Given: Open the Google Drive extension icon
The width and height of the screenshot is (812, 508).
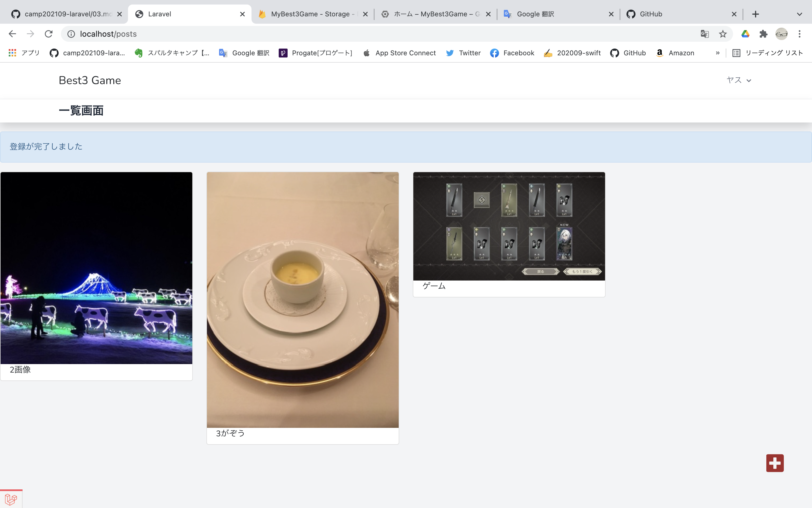Looking at the screenshot, I should 745,34.
